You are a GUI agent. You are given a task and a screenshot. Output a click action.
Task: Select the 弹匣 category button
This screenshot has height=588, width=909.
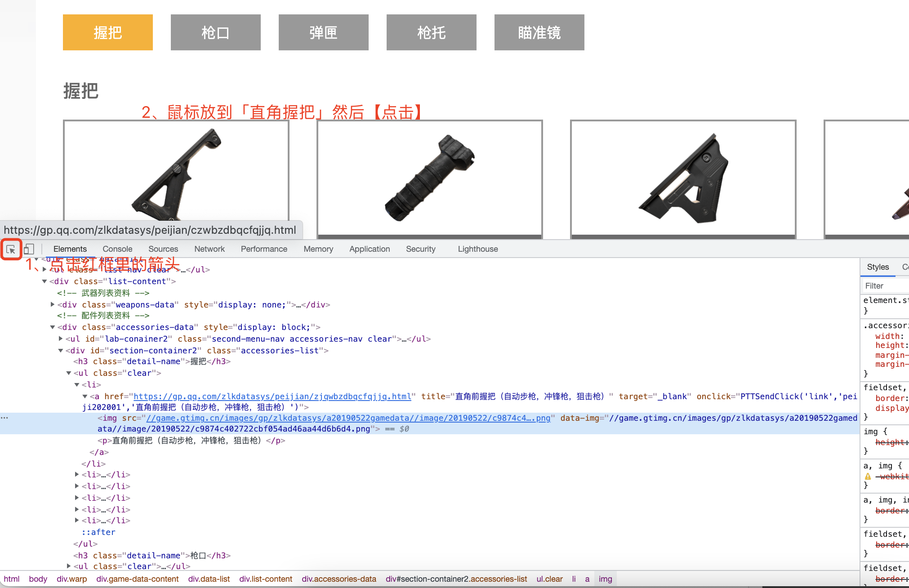click(x=323, y=32)
